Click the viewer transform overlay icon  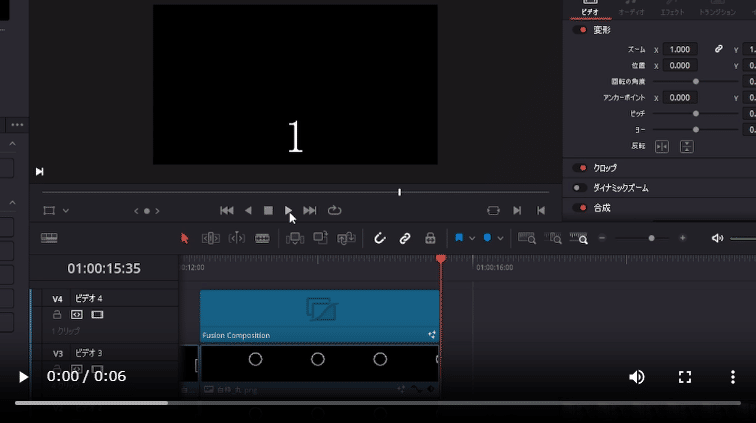49,210
